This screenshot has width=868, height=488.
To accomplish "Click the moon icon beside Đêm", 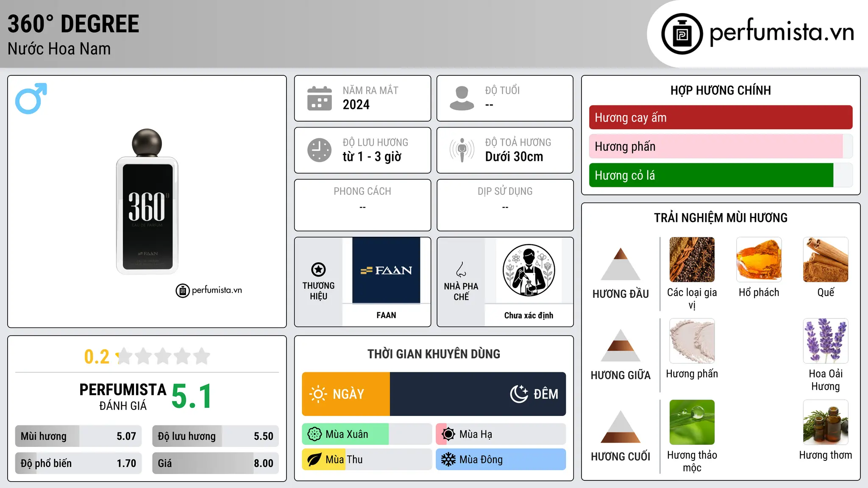I will (x=519, y=394).
